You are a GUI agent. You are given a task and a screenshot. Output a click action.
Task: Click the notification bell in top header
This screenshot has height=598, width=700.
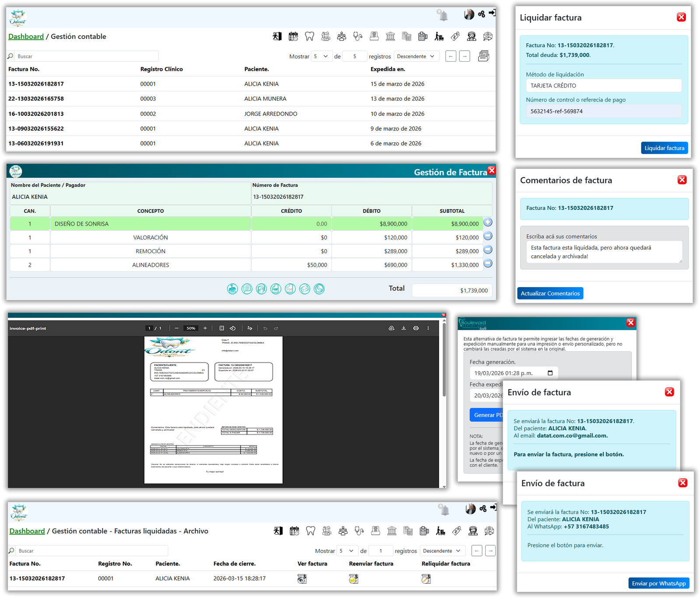[443, 16]
